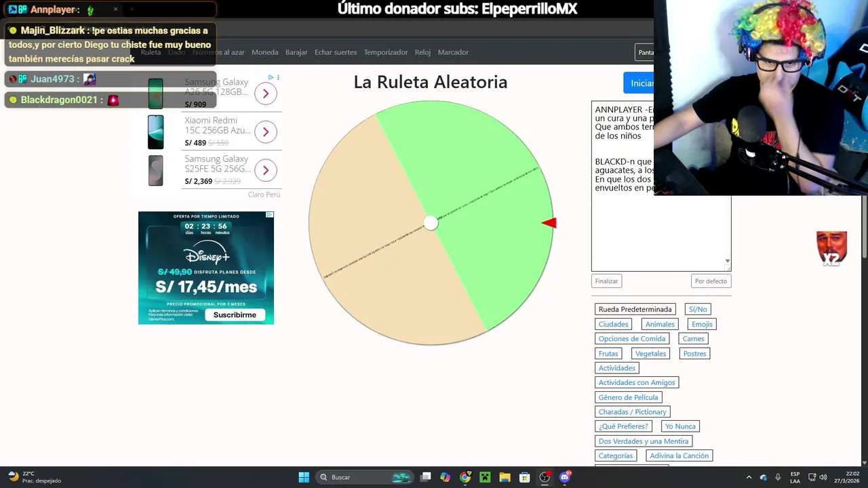This screenshot has width=868, height=488.
Task: Click the text area scroll down arrow
Action: coord(727,261)
